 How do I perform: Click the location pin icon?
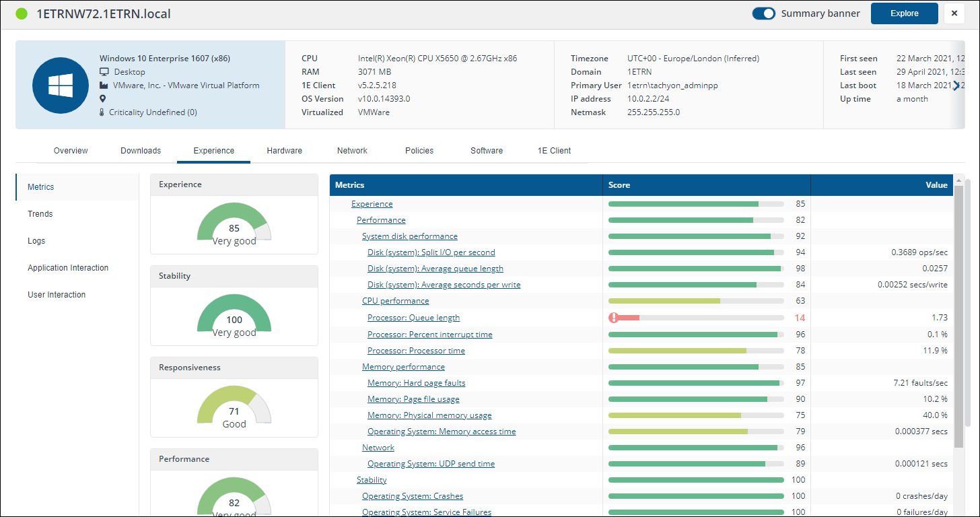[103, 99]
